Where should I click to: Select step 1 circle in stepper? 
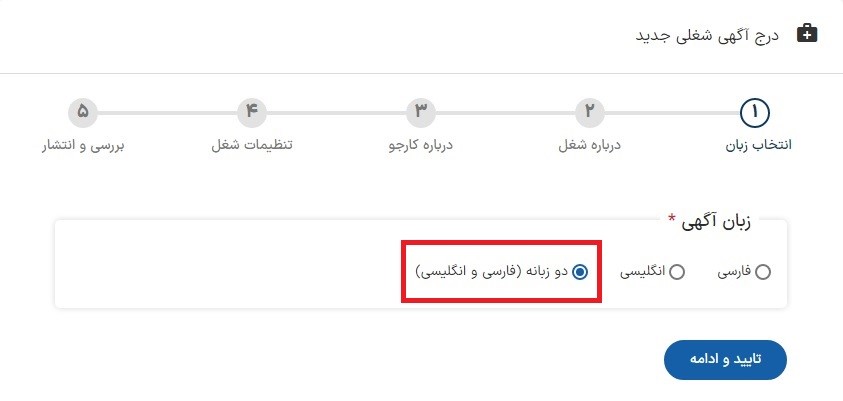click(x=755, y=112)
